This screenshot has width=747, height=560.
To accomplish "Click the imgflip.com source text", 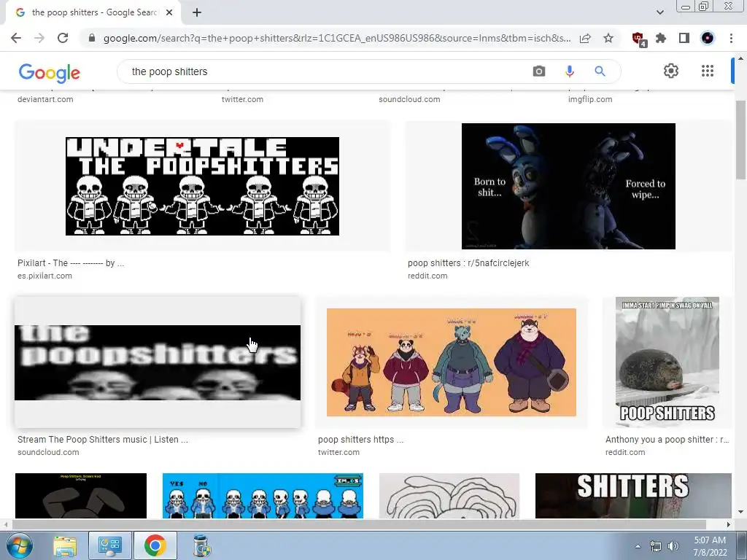I will pos(589,99).
